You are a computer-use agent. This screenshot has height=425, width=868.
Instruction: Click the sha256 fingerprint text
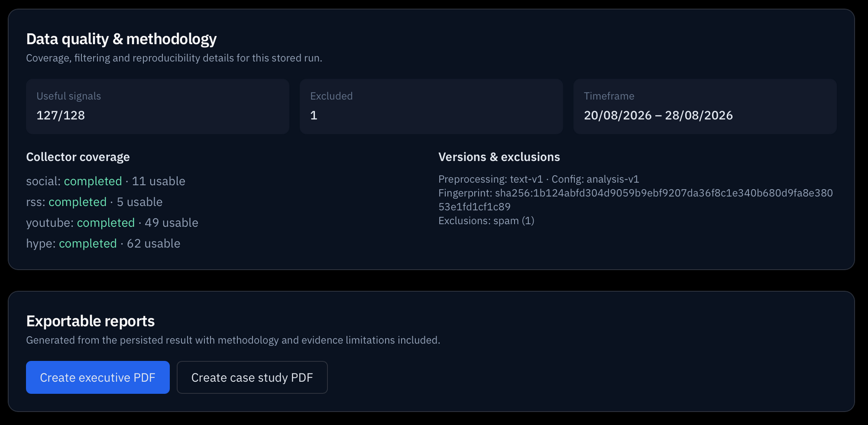[635, 200]
